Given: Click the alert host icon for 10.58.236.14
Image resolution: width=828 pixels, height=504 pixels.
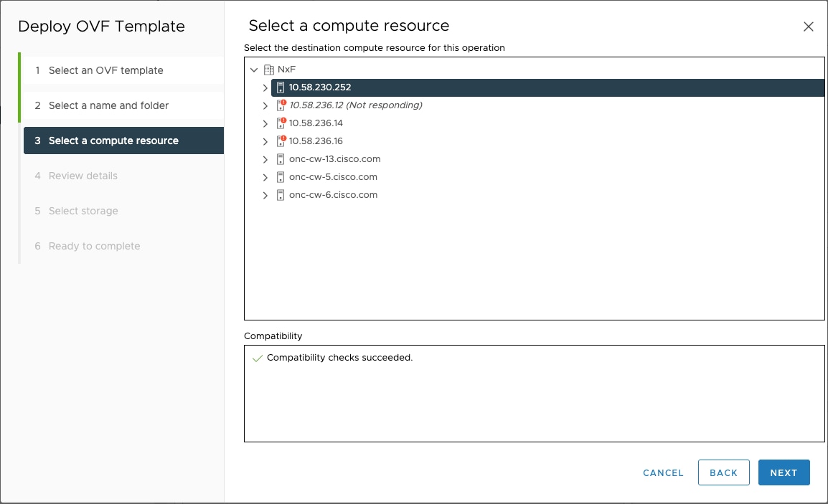Looking at the screenshot, I should pyautogui.click(x=281, y=123).
